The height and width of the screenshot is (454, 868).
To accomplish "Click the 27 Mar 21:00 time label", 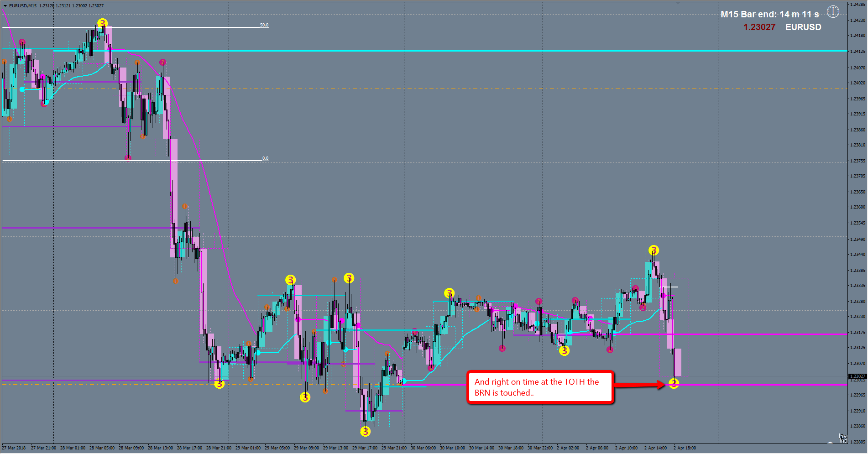I will [x=43, y=448].
